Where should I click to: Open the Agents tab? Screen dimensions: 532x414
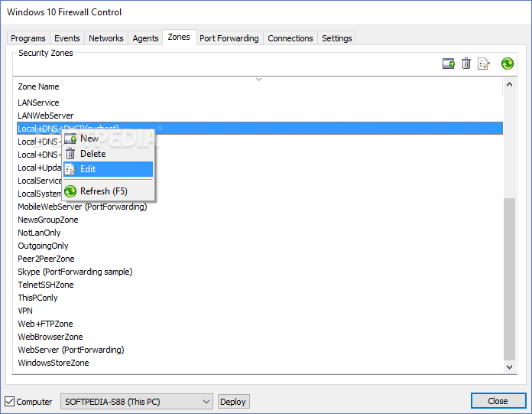(x=145, y=38)
